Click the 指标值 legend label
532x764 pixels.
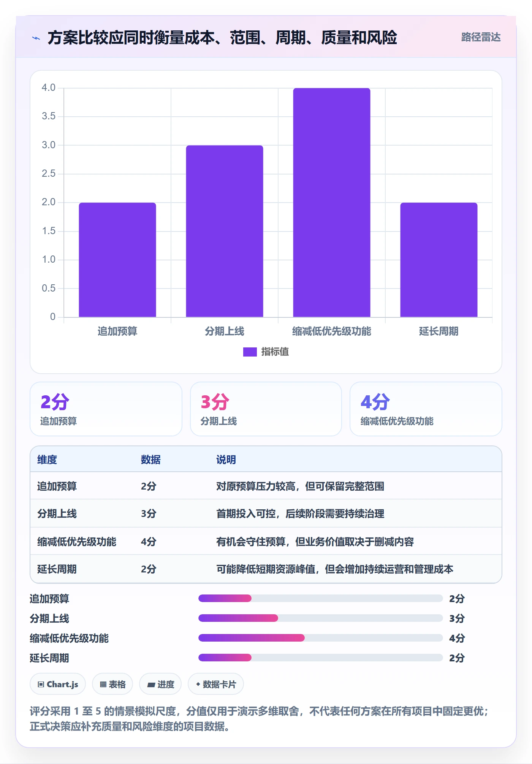[x=275, y=352]
